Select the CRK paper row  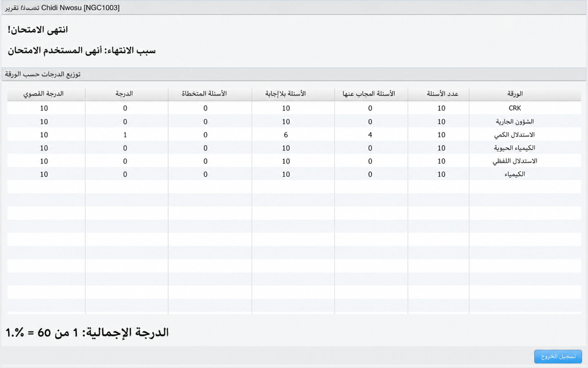tap(294, 108)
